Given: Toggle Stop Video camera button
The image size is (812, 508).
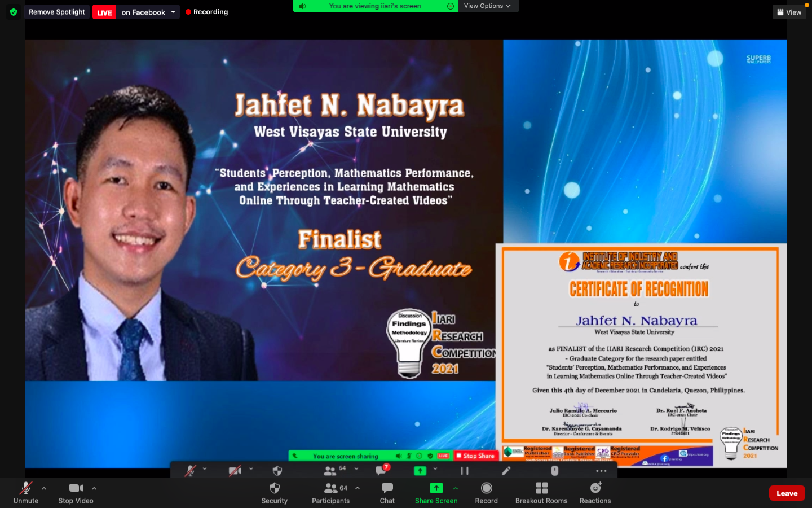Looking at the screenshot, I should tap(76, 488).
